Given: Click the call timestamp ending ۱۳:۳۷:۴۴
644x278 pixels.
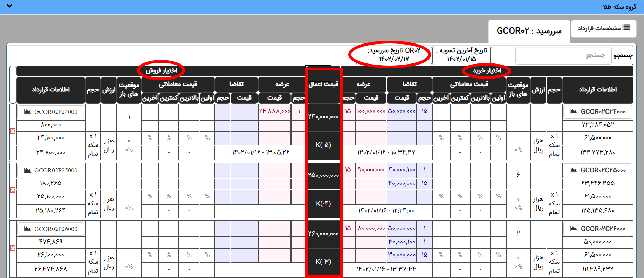Looking at the screenshot, I should pos(386,269).
